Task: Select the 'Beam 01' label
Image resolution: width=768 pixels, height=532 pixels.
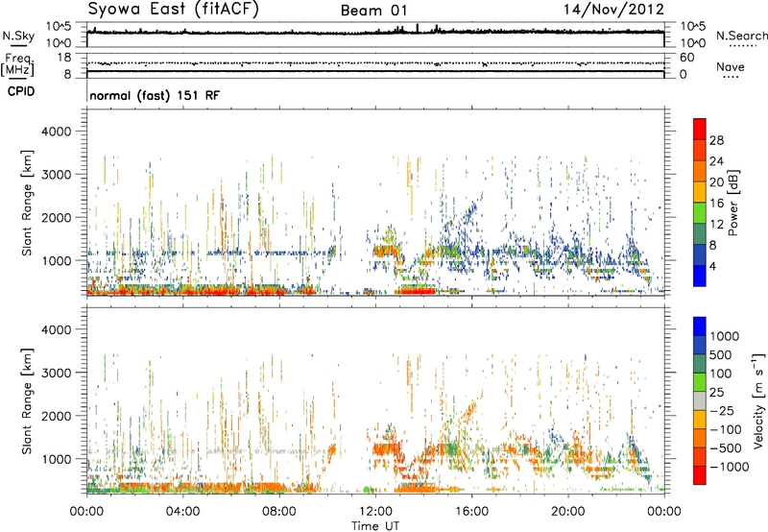Action: coord(373,11)
